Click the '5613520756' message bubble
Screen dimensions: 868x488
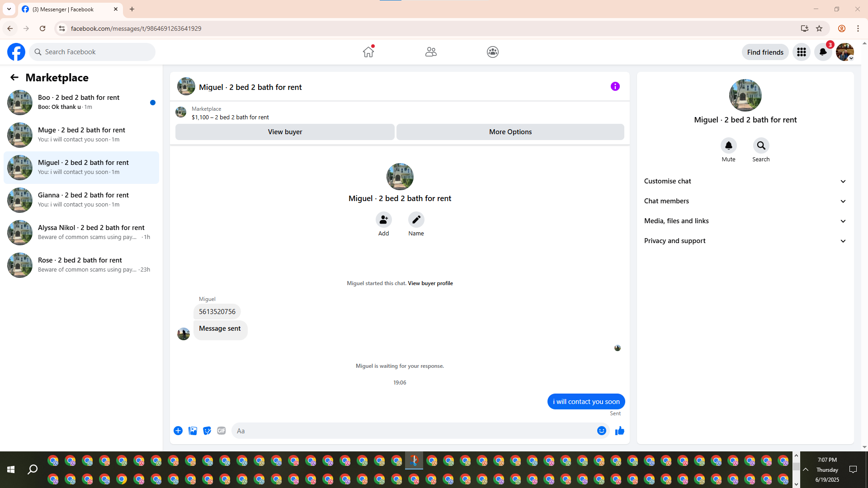pyautogui.click(x=217, y=312)
